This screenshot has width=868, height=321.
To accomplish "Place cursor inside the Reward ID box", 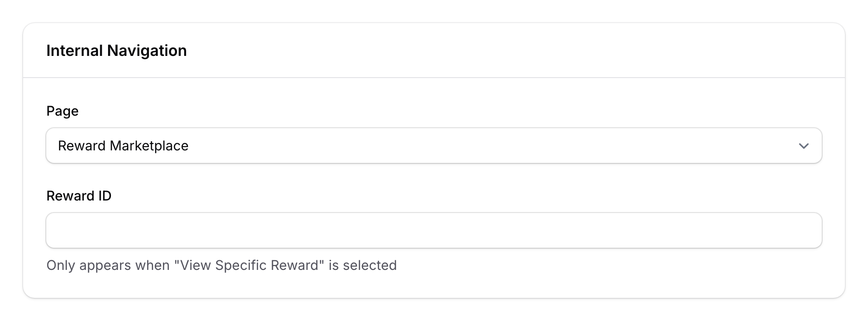I will coord(434,230).
